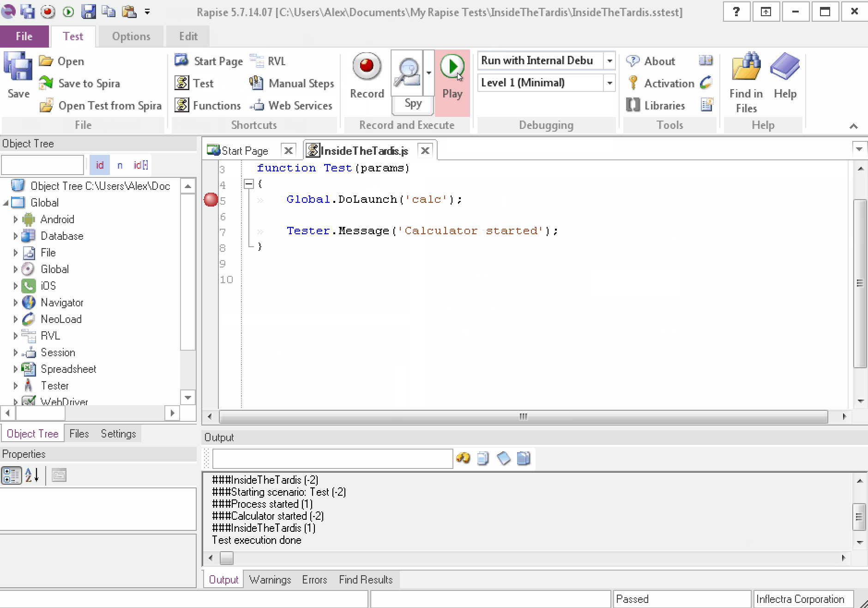
Task: Open the Libraries tool
Action: [656, 105]
